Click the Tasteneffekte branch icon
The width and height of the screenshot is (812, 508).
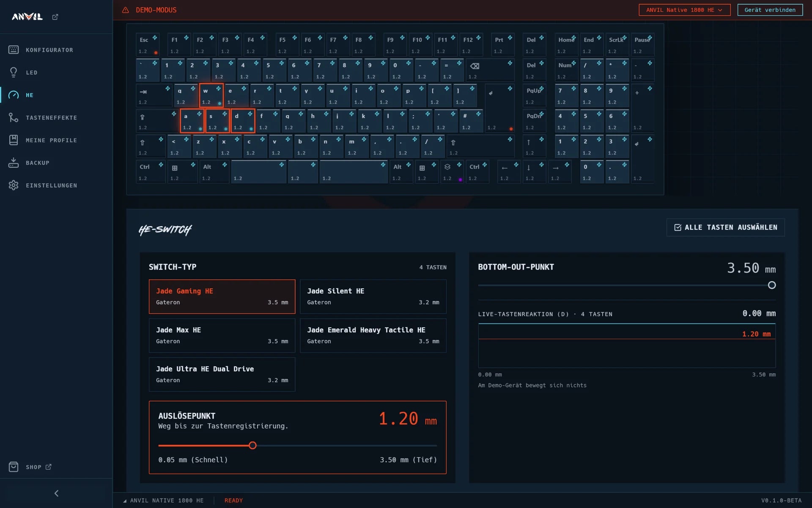[x=14, y=118]
